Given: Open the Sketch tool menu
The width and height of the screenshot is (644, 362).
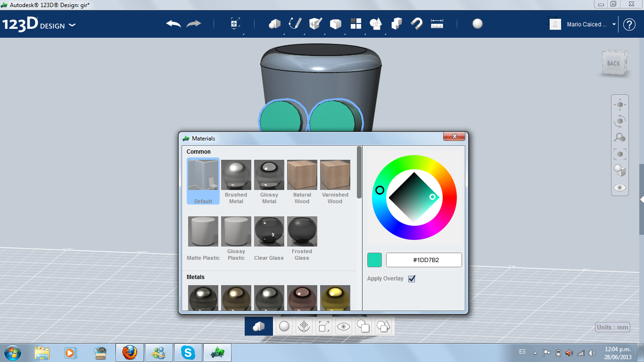Looking at the screenshot, I should 295,24.
